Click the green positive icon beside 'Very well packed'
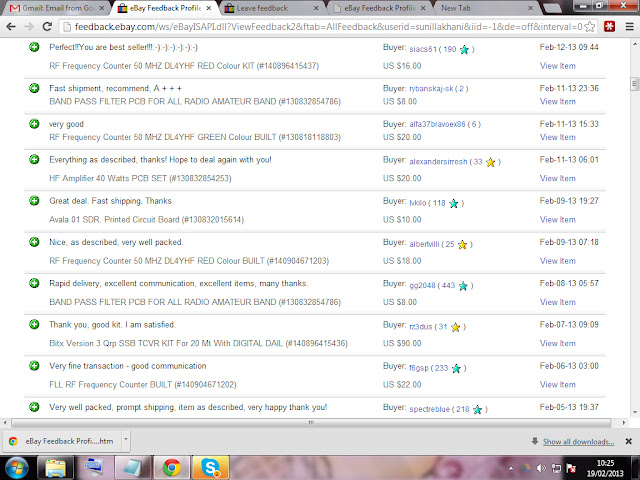Screen dimensions: 640x480 [34, 407]
